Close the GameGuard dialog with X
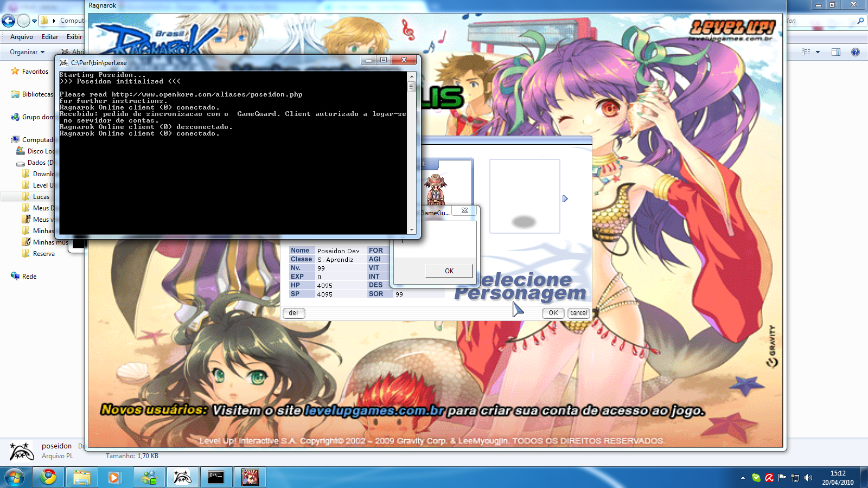 464,210
